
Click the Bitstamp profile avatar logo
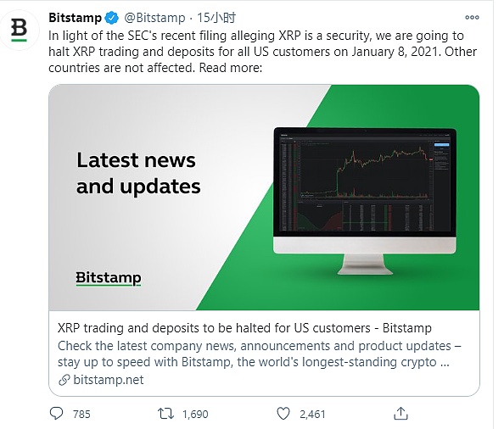[x=19, y=30]
